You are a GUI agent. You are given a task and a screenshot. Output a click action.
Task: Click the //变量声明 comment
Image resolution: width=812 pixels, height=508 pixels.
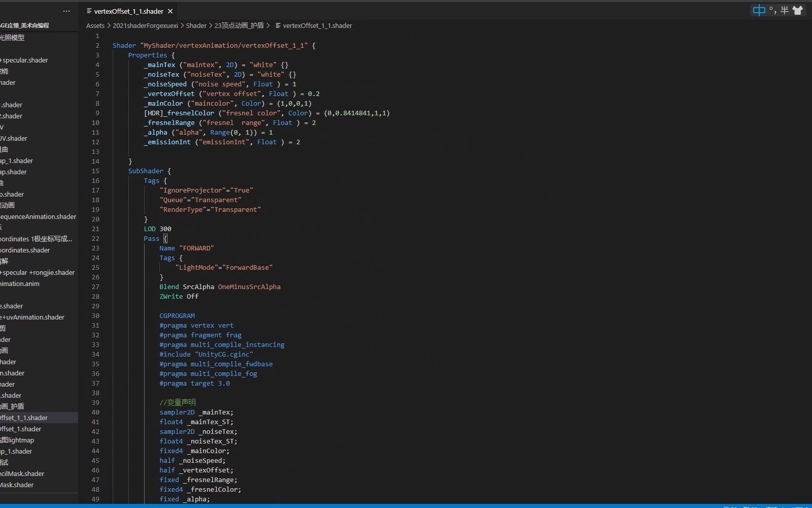tap(177, 402)
